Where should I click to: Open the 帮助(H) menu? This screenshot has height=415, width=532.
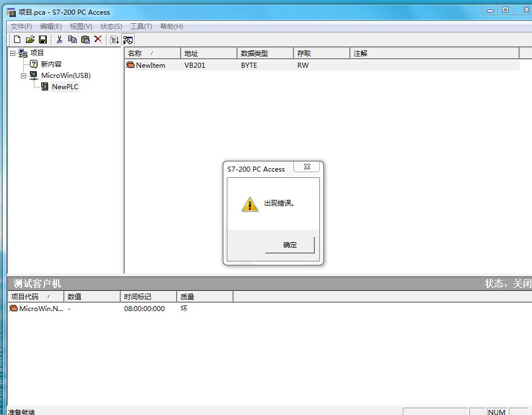172,27
